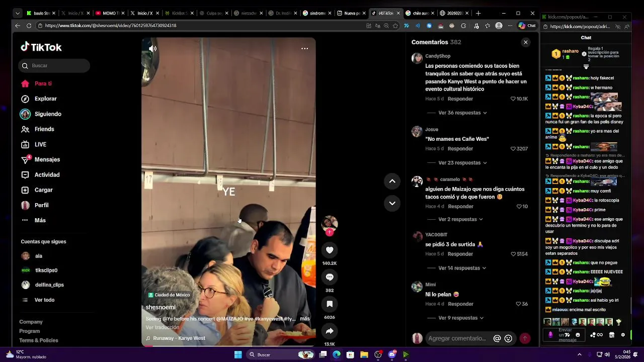Like Josue's comment with 3207 likes
This screenshot has height=362, width=644.
[x=513, y=149]
